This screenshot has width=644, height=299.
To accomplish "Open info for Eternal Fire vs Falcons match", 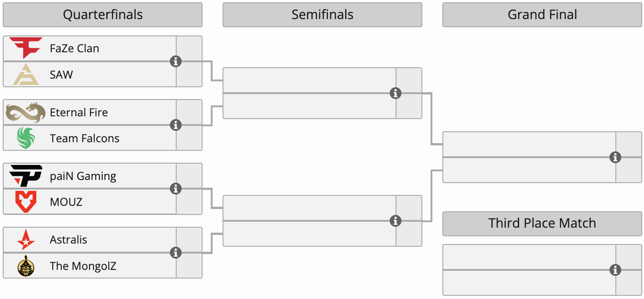I will 176,125.
